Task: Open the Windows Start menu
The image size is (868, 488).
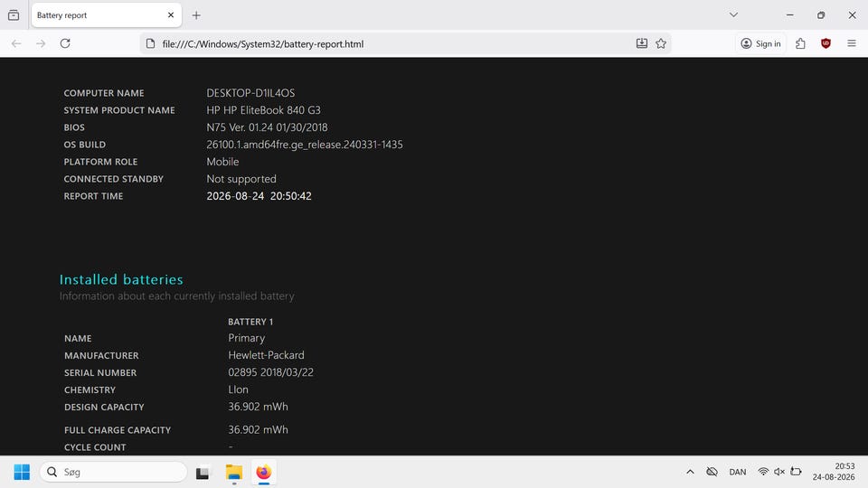Action: tap(22, 472)
